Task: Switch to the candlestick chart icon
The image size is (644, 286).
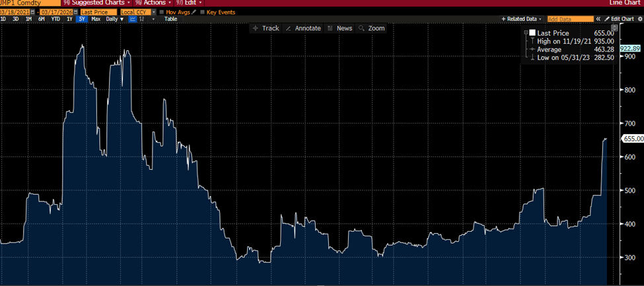Action: point(143,19)
